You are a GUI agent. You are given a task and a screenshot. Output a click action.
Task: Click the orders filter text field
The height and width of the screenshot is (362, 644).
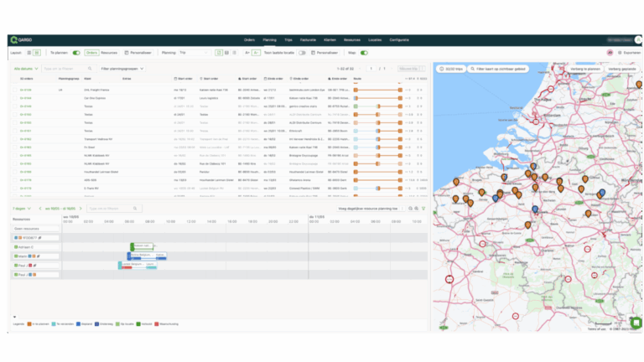click(x=68, y=69)
